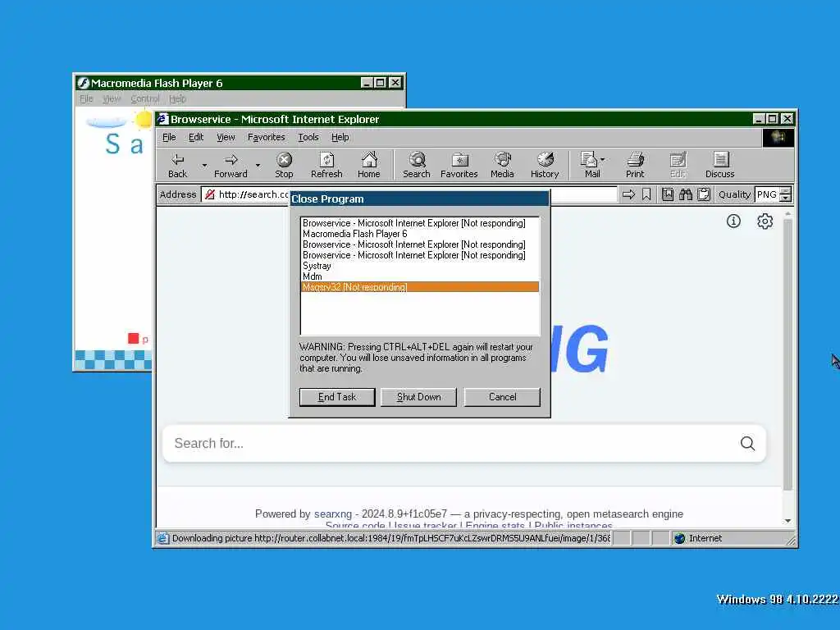The width and height of the screenshot is (840, 630).
Task: Open the Search toolbar icon
Action: point(417,160)
